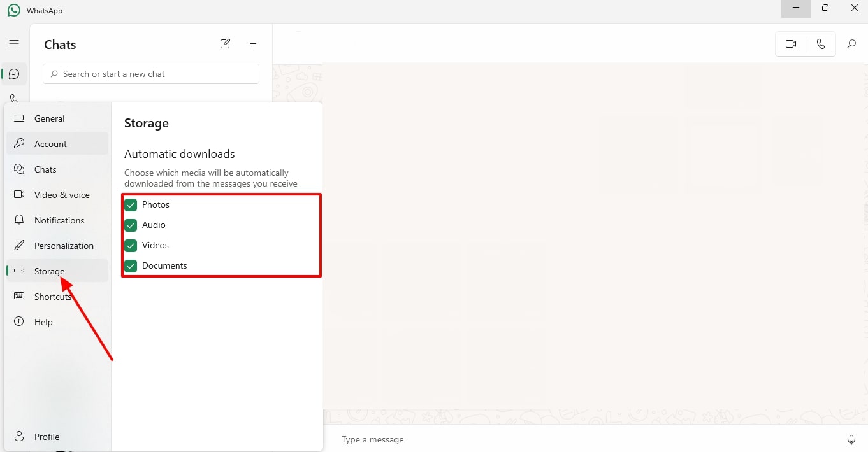The width and height of the screenshot is (868, 452).
Task: Uncheck Videos automatic download
Action: point(131,245)
